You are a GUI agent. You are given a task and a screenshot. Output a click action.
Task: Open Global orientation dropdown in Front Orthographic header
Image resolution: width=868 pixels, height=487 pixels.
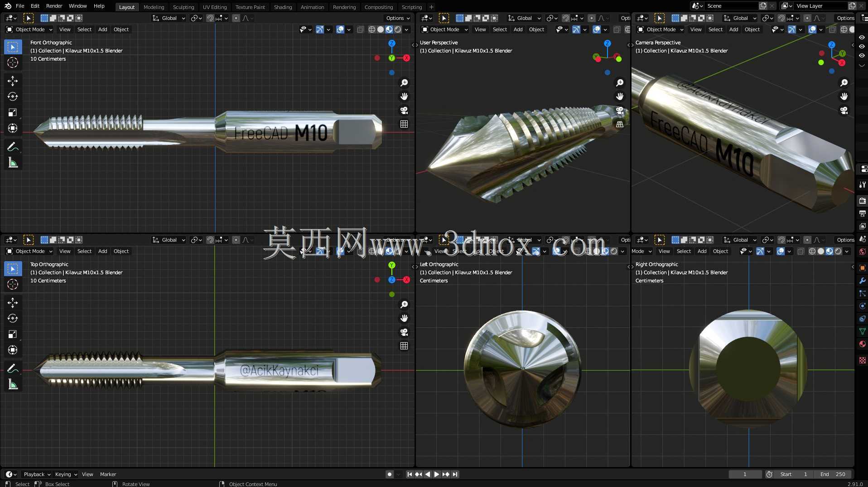(x=169, y=18)
